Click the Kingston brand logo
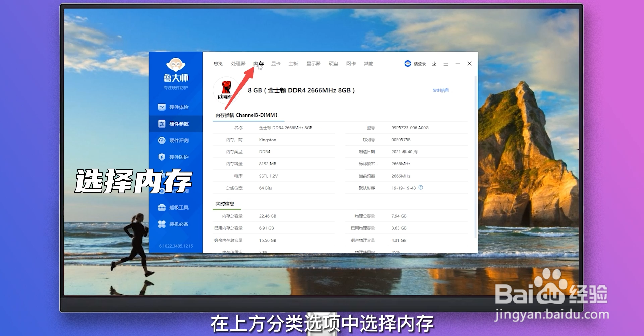Viewport: 644px width, 336px height. [x=226, y=90]
